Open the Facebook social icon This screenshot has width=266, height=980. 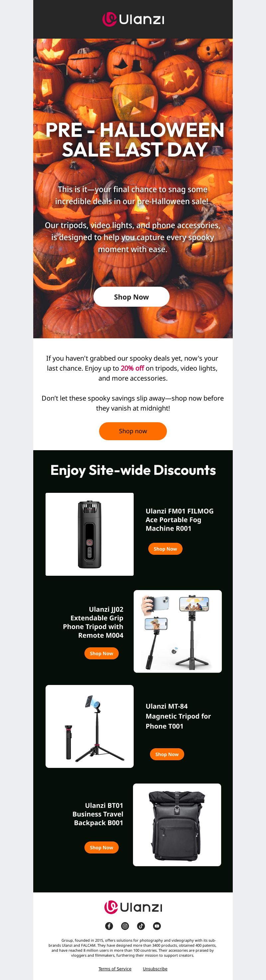(109, 926)
